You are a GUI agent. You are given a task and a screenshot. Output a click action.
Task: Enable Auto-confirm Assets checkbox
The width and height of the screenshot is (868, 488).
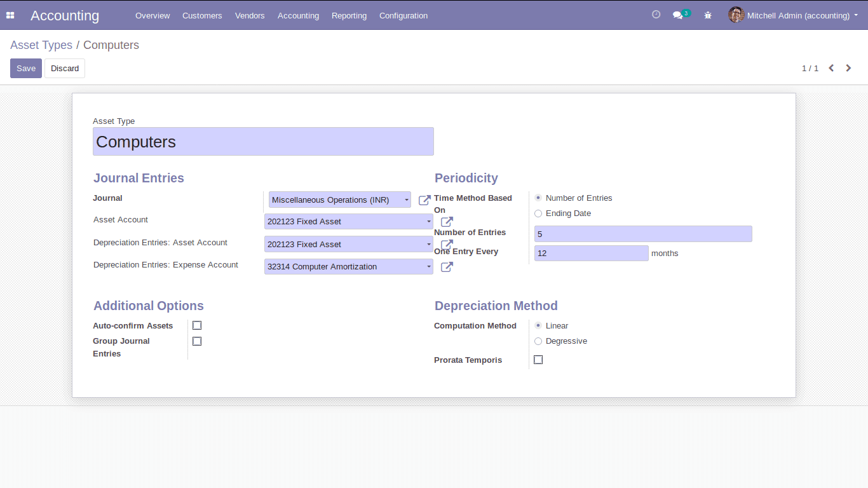pos(197,325)
